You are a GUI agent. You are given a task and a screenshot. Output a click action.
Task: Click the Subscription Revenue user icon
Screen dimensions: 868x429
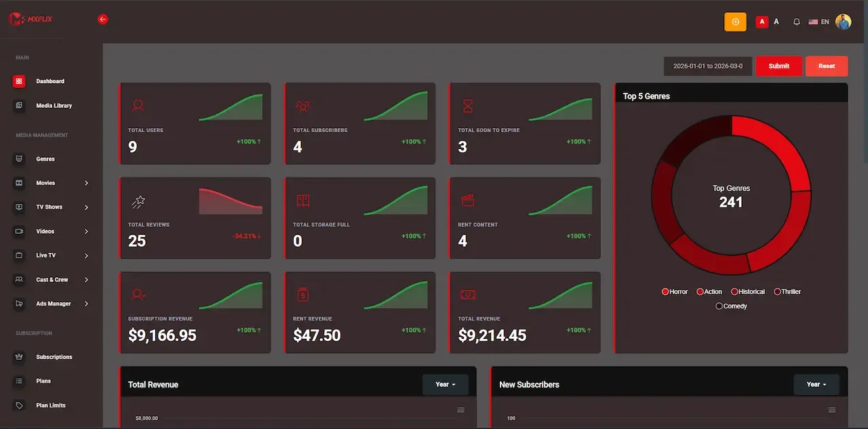coord(138,294)
